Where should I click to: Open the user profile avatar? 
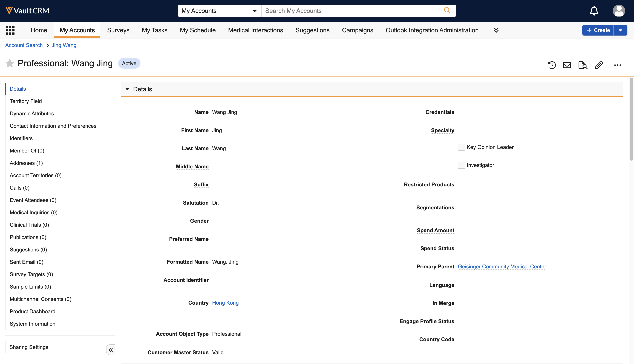click(x=618, y=11)
